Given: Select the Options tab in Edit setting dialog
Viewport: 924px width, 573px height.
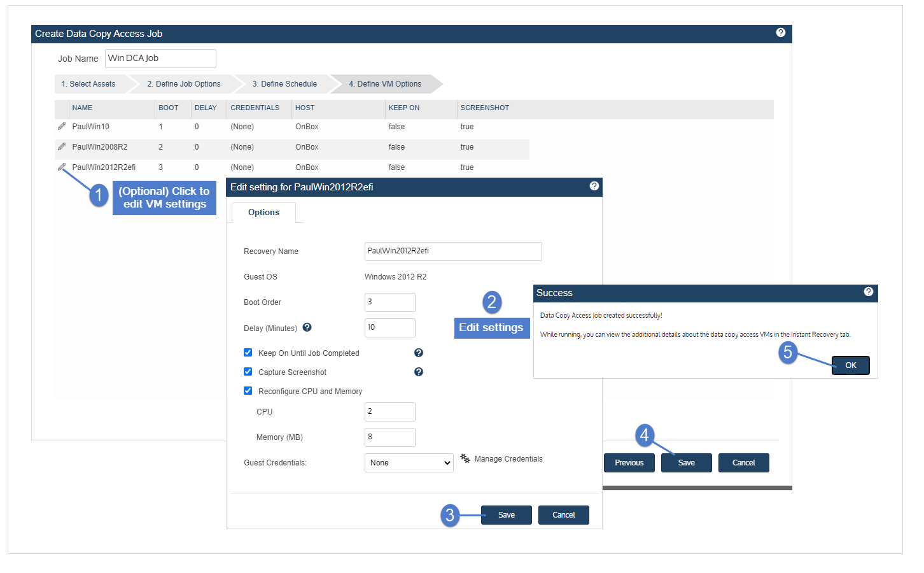Looking at the screenshot, I should (263, 213).
